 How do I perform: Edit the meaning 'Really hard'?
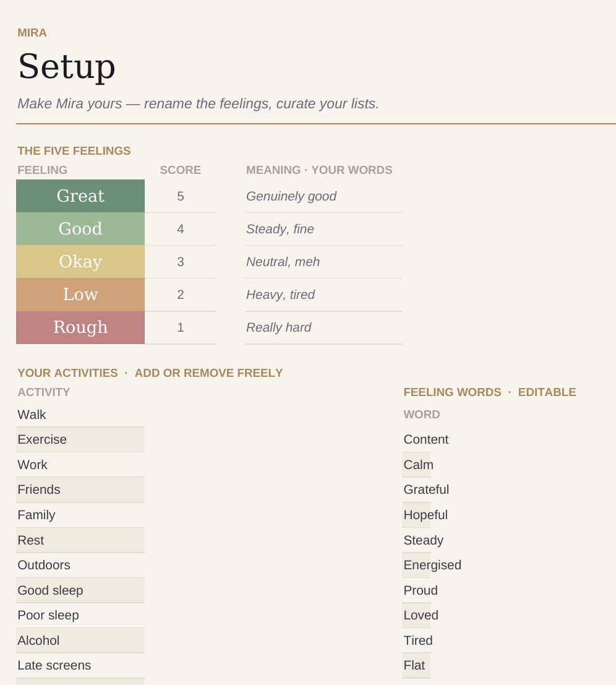323,327
